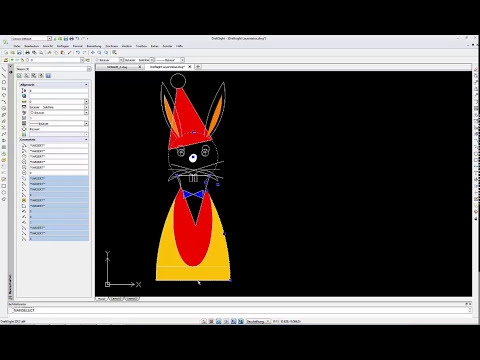Image resolution: width=480 pixels, height=360 pixels.
Task: Open the Format menu
Action: pyautogui.click(x=78, y=46)
